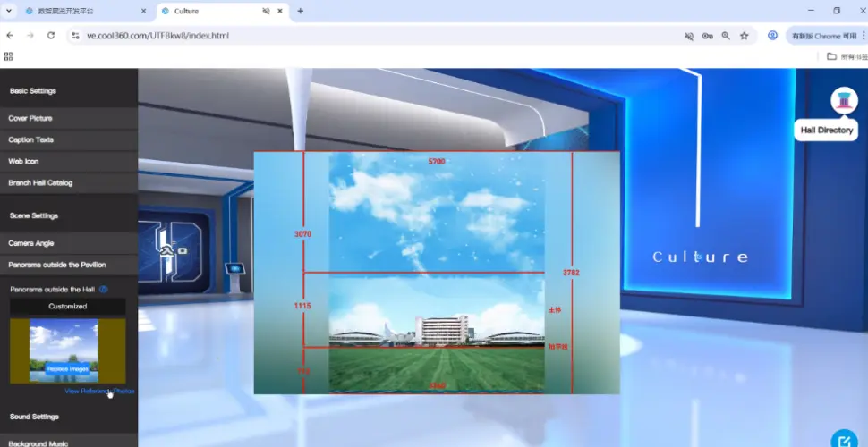
Task: Click the reference photo overlay image
Action: coord(437,272)
